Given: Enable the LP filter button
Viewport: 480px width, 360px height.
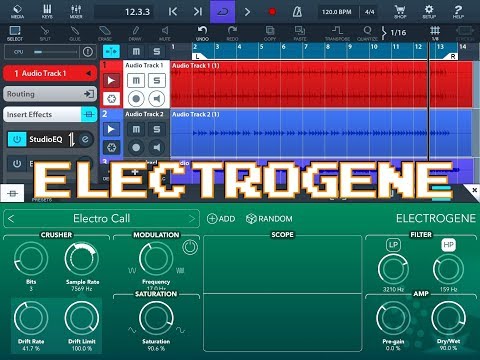Looking at the screenshot, I should (x=393, y=245).
